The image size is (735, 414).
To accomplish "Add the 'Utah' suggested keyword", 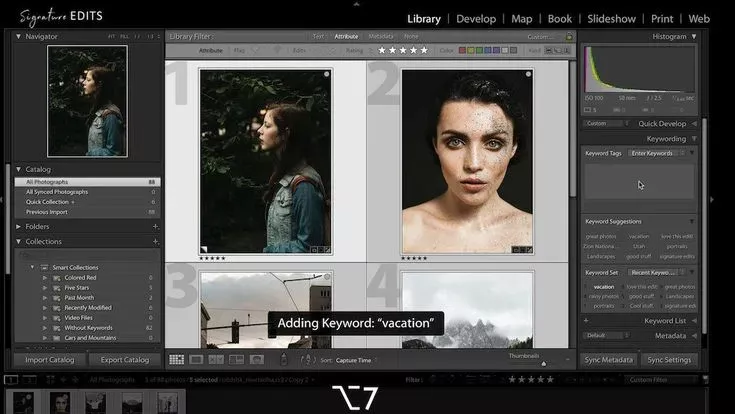I will pos(639,246).
